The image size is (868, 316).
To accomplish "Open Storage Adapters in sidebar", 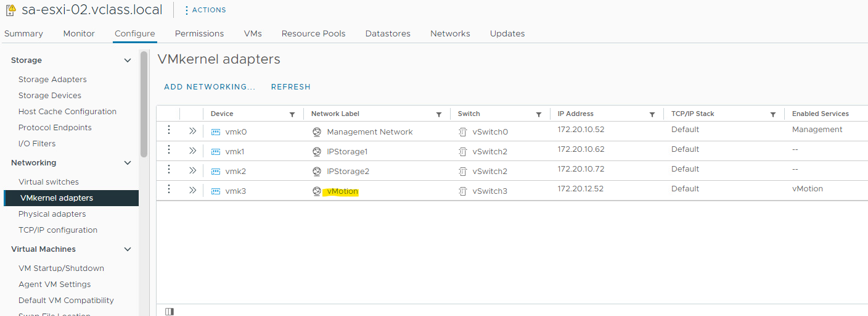I will coord(52,79).
